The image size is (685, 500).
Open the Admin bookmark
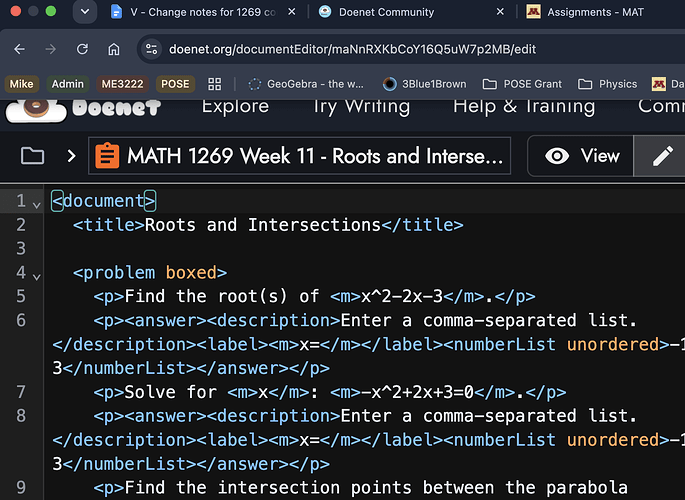pos(67,84)
